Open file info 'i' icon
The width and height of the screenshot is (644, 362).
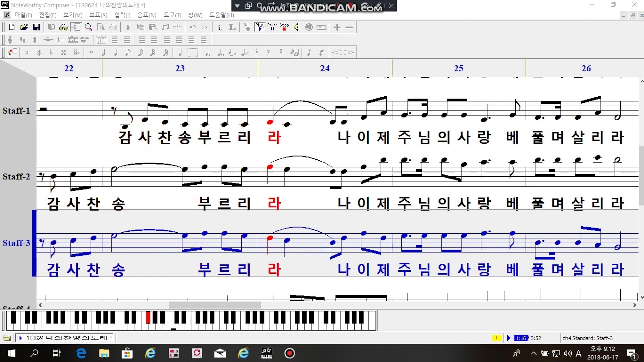click(220, 27)
